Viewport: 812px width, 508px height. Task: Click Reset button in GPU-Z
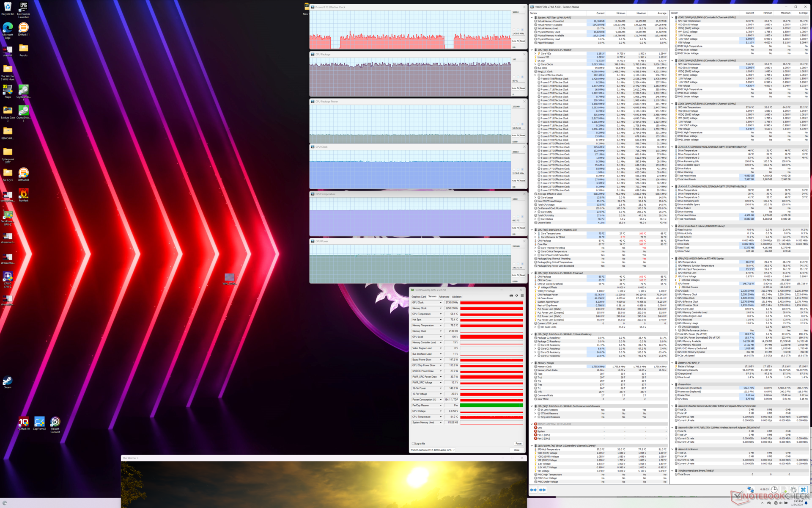pos(518,444)
